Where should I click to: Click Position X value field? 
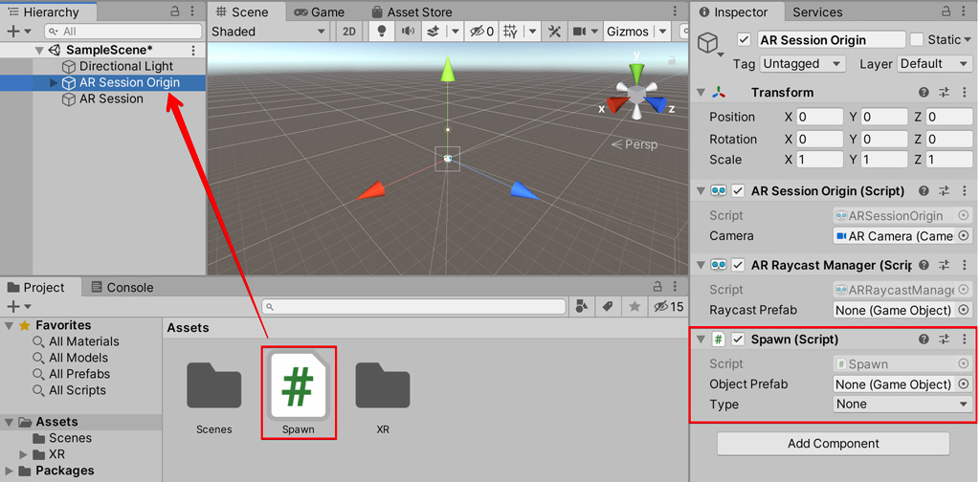819,117
